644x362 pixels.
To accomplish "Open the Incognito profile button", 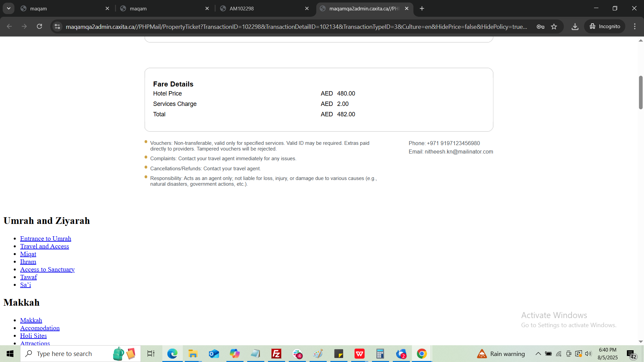I will tap(605, 26).
